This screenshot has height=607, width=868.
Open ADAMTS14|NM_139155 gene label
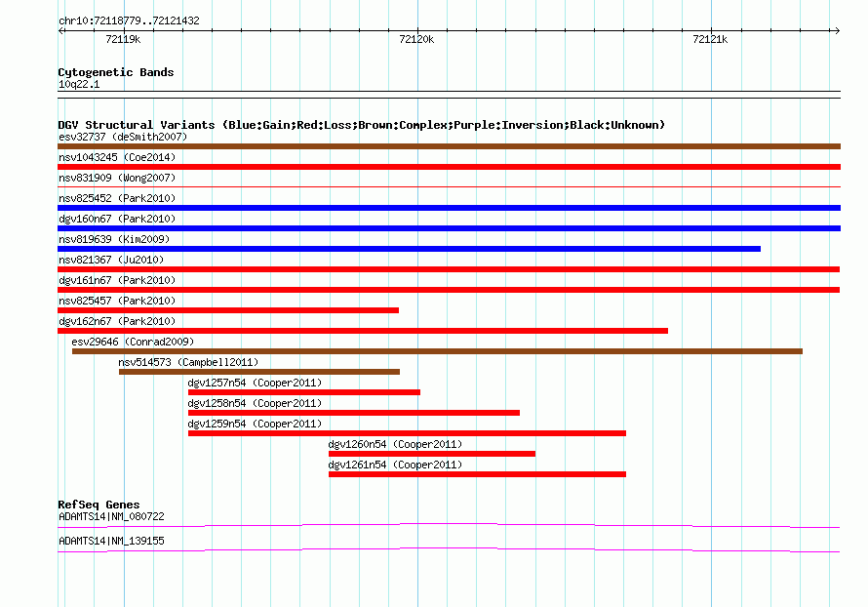tap(111, 541)
